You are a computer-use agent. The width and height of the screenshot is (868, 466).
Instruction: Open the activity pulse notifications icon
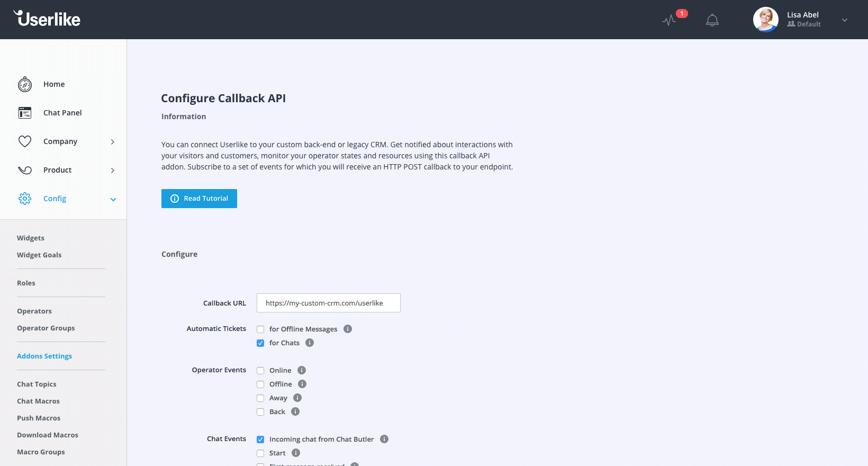(669, 20)
